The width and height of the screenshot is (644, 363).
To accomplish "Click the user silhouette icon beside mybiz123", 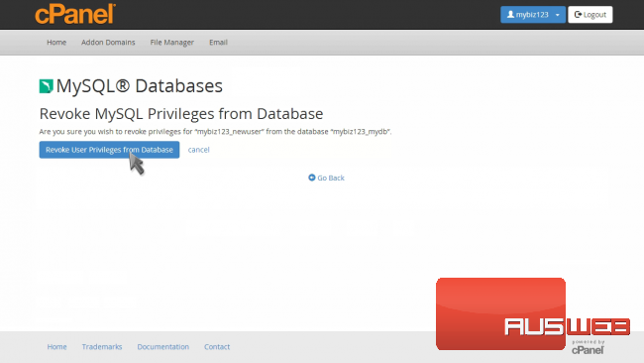I will (510, 15).
